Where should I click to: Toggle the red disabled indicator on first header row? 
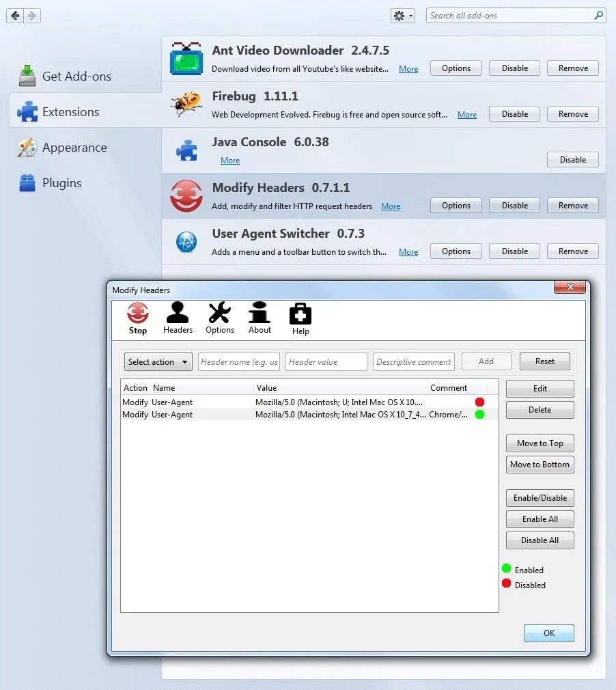point(479,402)
